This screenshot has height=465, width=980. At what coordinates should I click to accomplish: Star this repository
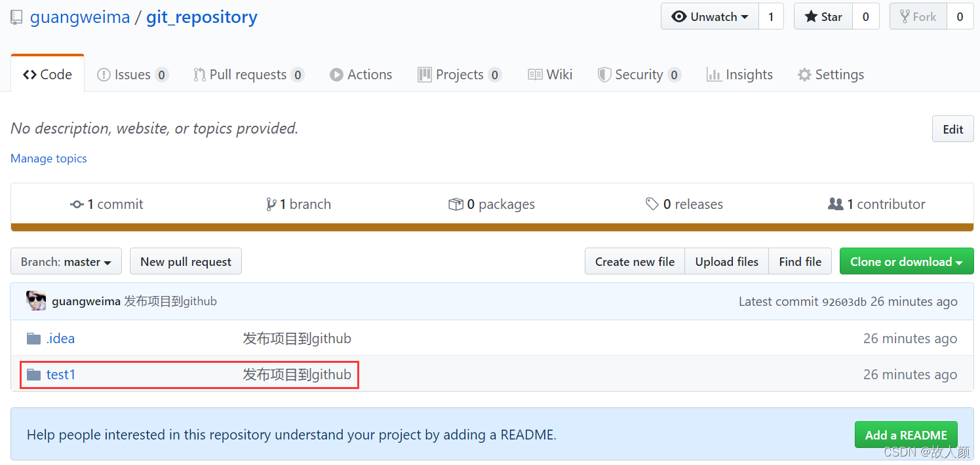point(823,17)
